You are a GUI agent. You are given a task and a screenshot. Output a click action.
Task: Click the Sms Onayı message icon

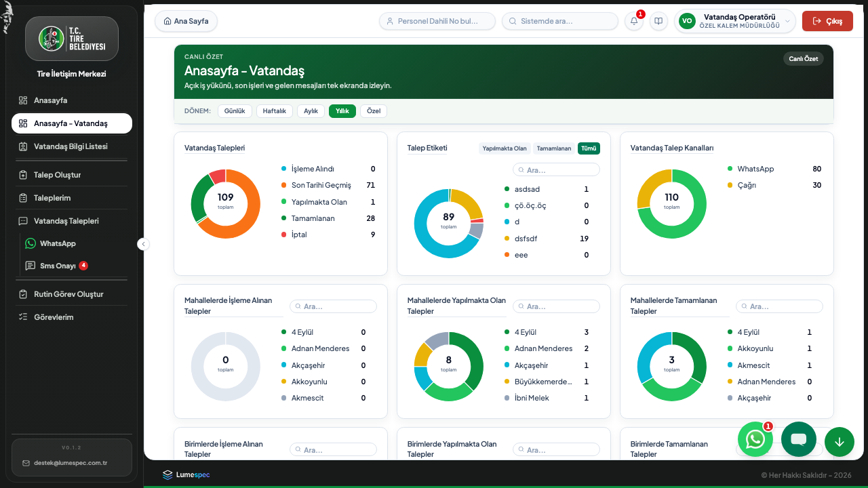pyautogui.click(x=31, y=266)
